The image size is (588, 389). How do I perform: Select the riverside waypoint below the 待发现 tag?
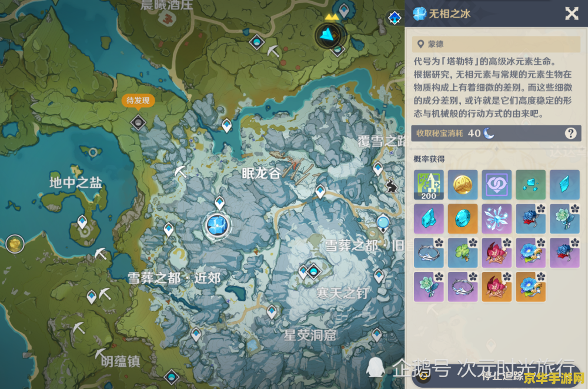(x=226, y=125)
